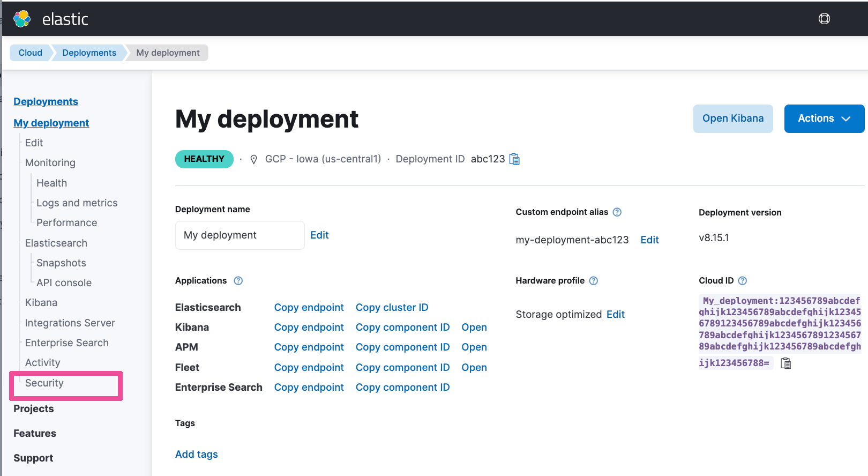Image resolution: width=868 pixels, height=476 pixels.
Task: Click the location pin icon
Action: (x=254, y=159)
